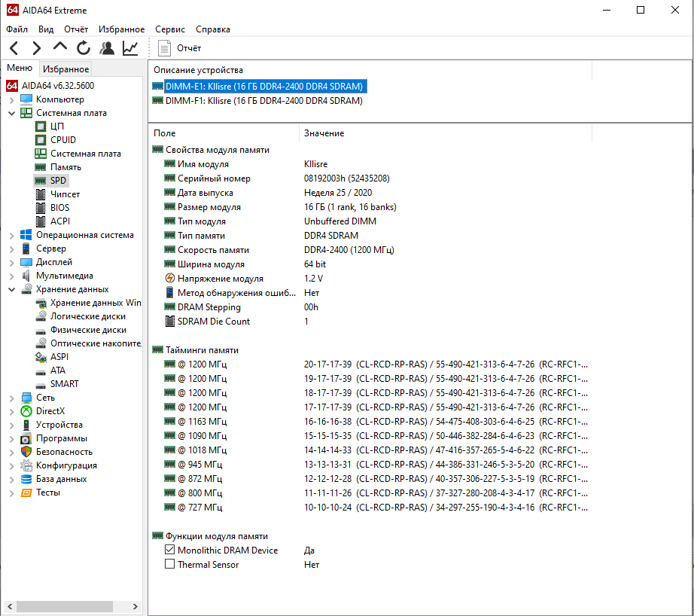Click the Программы icon in tree
Viewport: 694px width, 616px height.
coord(26,438)
